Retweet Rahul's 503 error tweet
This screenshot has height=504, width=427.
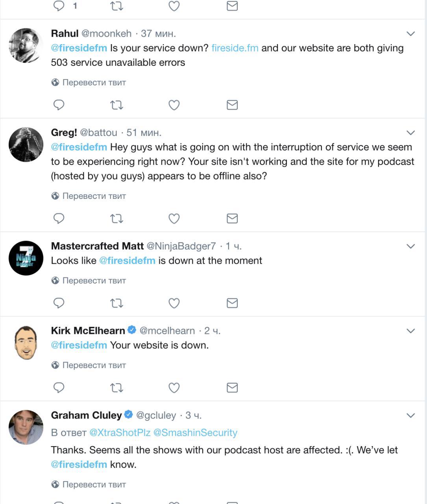(x=116, y=105)
